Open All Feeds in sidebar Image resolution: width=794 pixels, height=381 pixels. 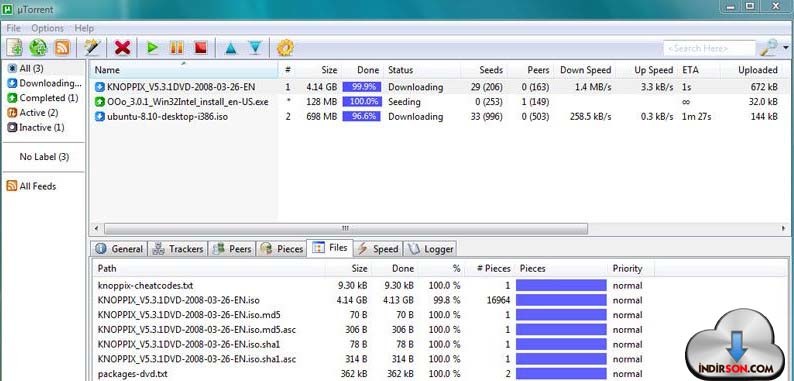(x=31, y=186)
